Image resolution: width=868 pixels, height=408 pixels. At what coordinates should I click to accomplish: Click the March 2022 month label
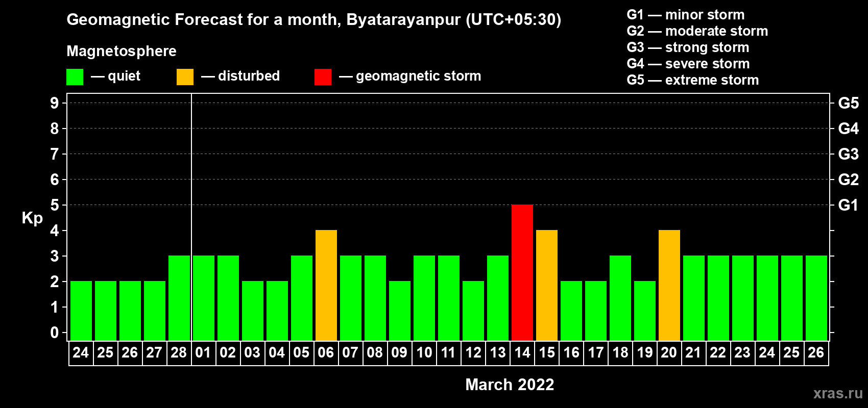tap(510, 385)
